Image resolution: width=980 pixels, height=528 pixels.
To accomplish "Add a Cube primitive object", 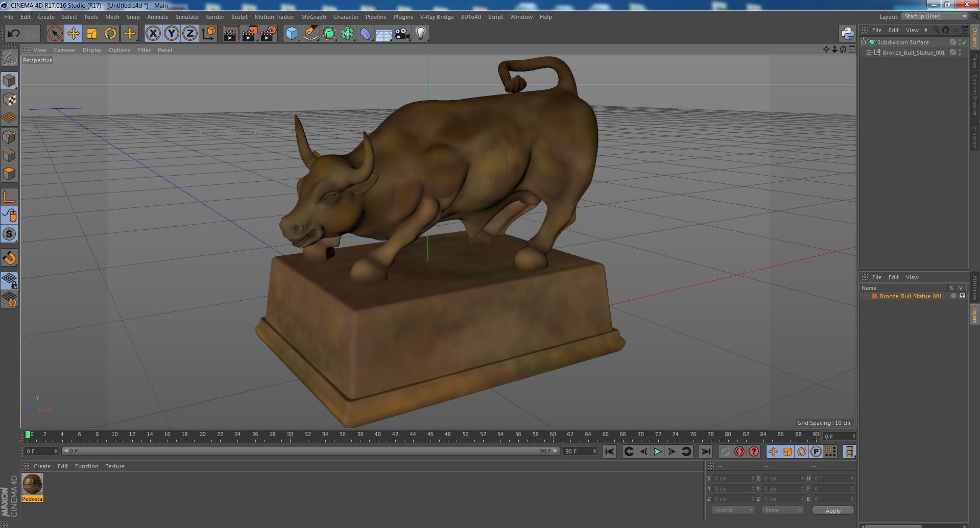I will 292,34.
